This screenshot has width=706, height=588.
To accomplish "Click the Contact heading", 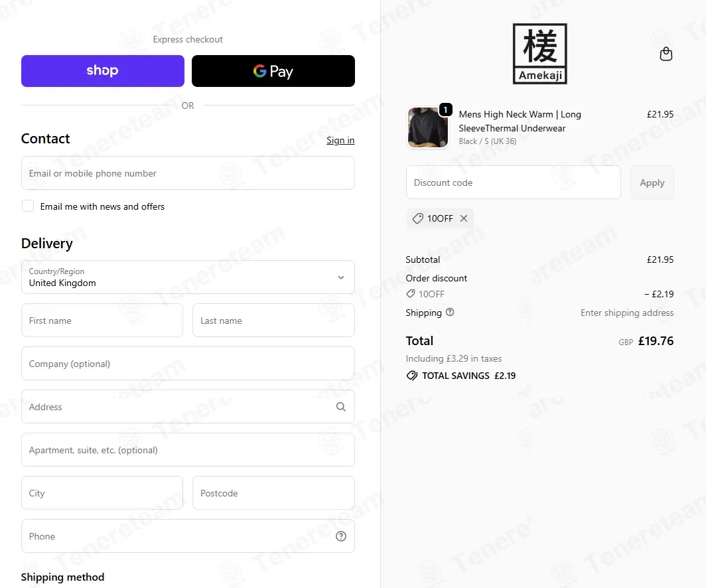I will click(x=46, y=138).
